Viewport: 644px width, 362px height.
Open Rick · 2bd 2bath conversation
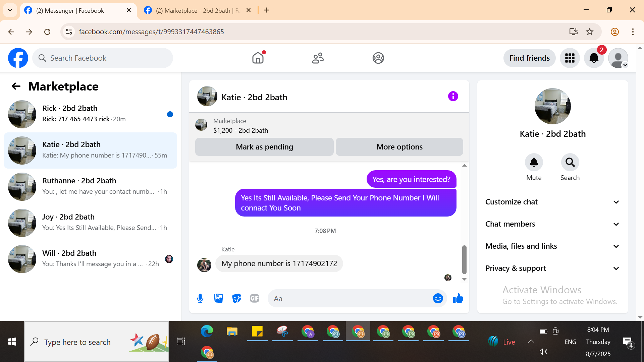tap(91, 114)
